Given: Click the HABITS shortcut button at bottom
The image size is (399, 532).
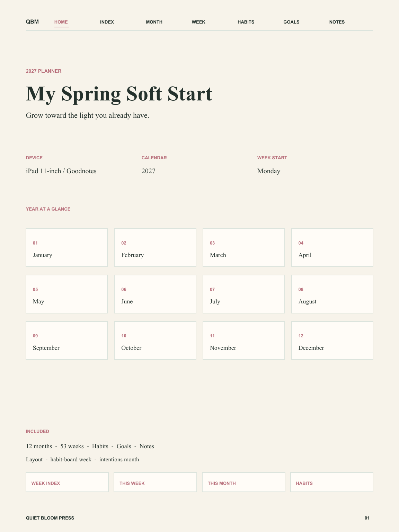Looking at the screenshot, I should click(x=332, y=482).
